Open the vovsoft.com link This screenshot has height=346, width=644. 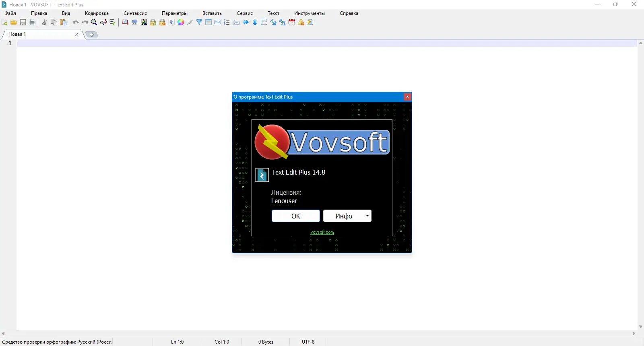coord(322,232)
